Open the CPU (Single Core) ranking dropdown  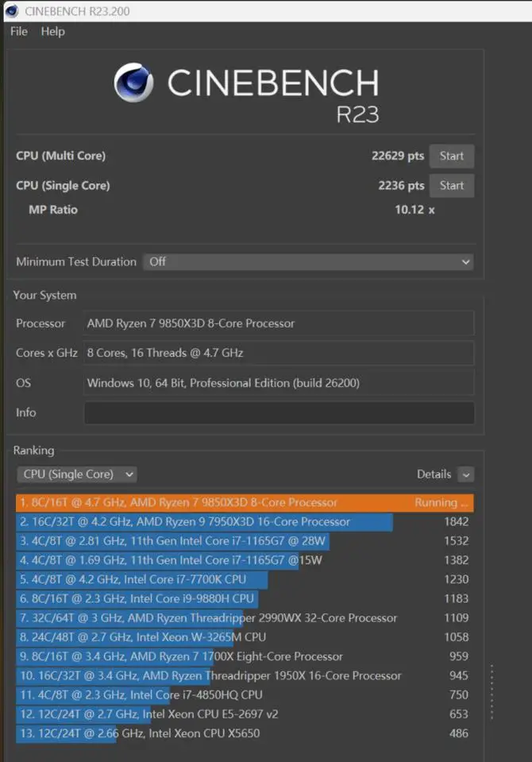76,474
